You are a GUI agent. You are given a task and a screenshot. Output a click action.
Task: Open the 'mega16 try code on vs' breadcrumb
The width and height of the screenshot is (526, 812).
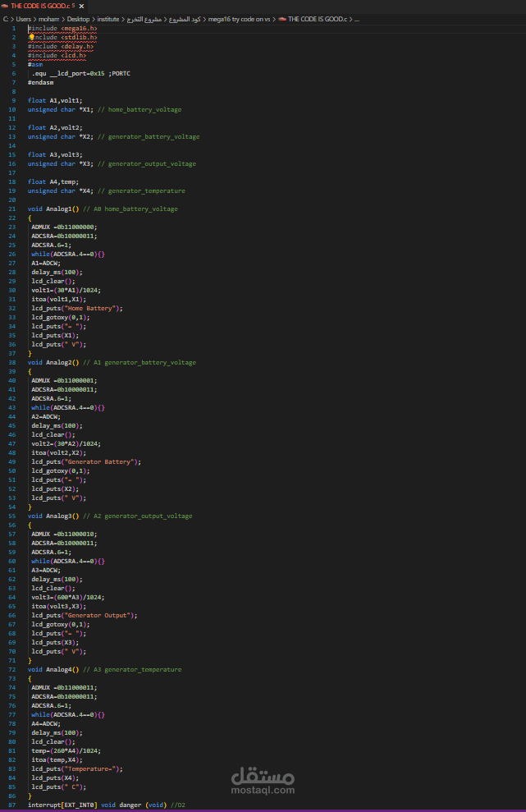click(x=239, y=19)
